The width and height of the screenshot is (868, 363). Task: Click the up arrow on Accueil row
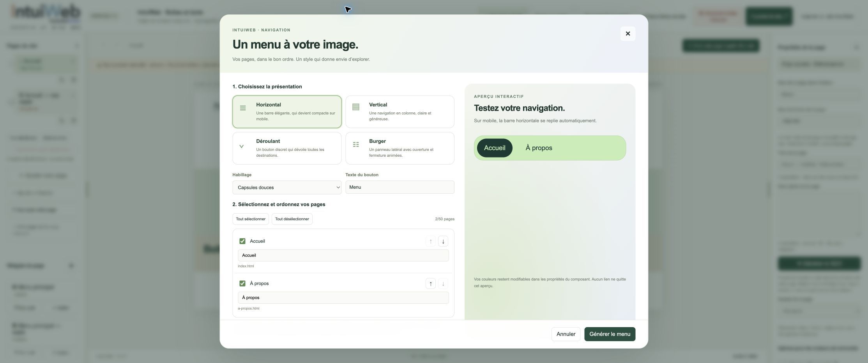coord(430,241)
